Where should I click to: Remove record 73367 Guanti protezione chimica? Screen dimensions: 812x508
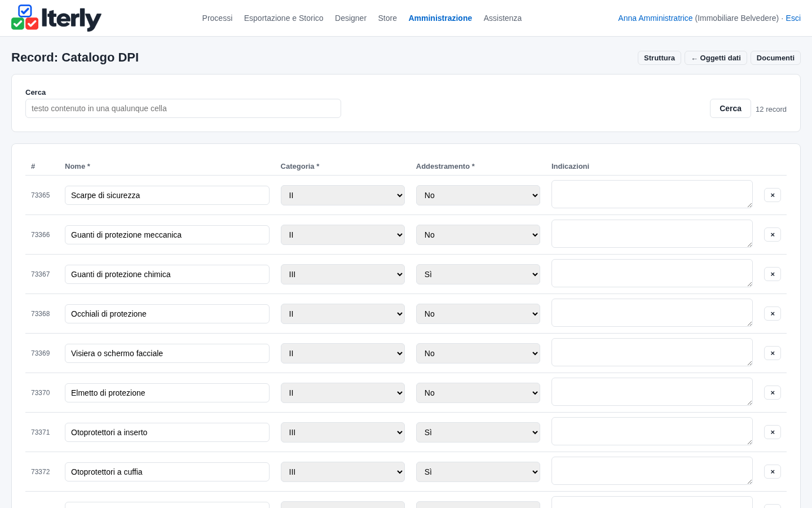point(773,274)
